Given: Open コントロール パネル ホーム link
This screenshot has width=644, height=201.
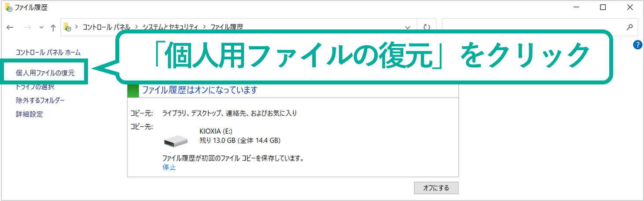Looking at the screenshot, I should [48, 52].
